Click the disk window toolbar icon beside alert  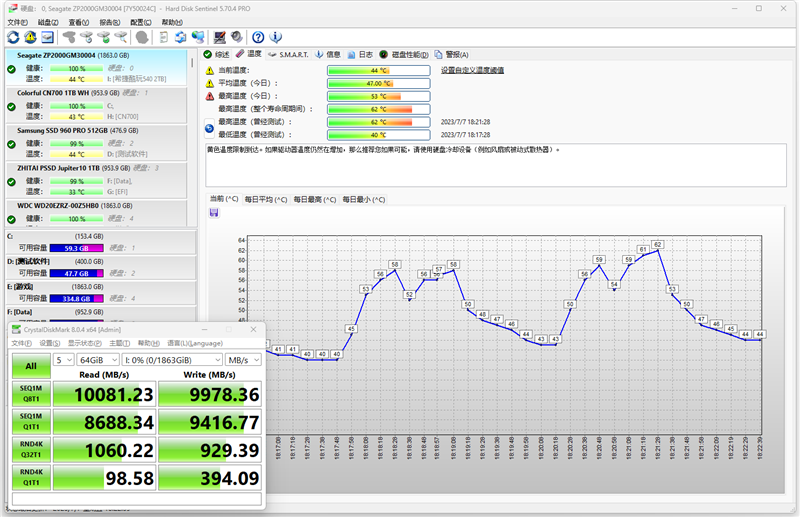coord(47,37)
